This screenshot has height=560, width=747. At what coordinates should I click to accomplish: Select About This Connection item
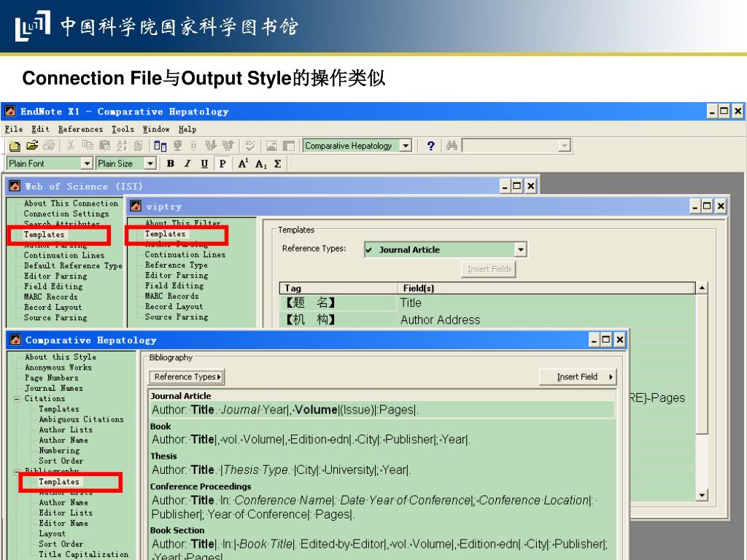click(71, 203)
